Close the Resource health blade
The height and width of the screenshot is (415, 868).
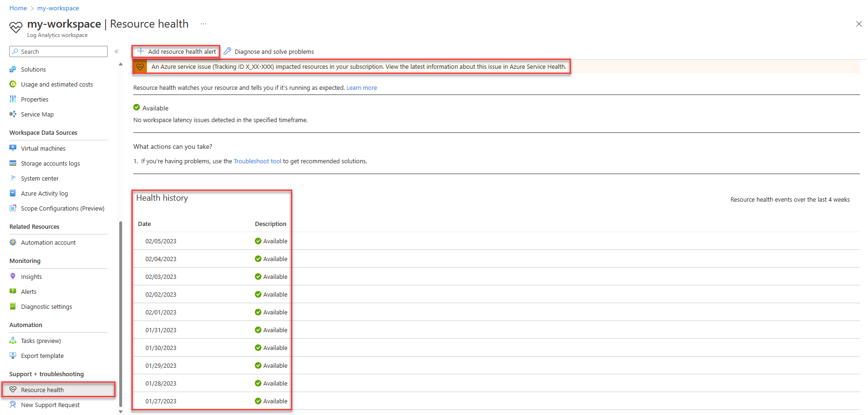859,24
